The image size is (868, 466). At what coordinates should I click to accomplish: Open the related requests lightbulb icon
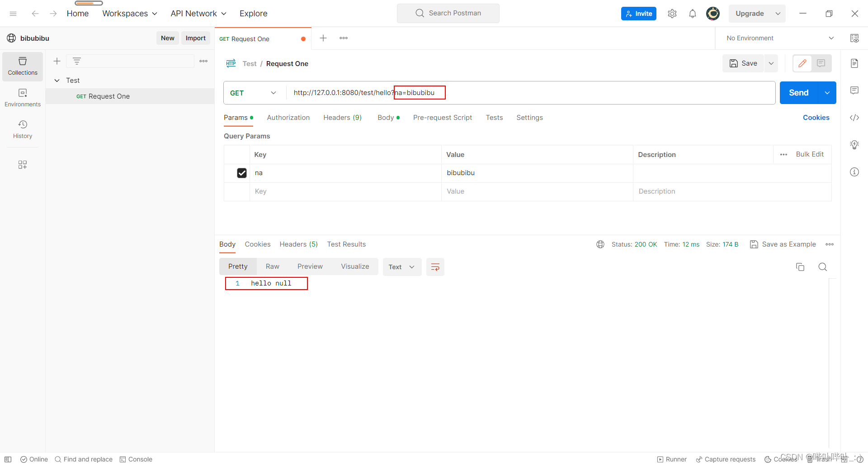point(854,145)
